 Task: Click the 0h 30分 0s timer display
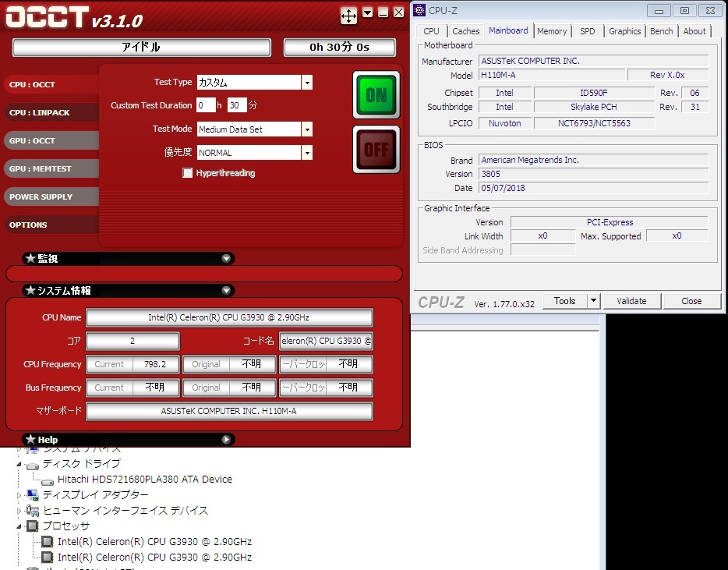339,47
